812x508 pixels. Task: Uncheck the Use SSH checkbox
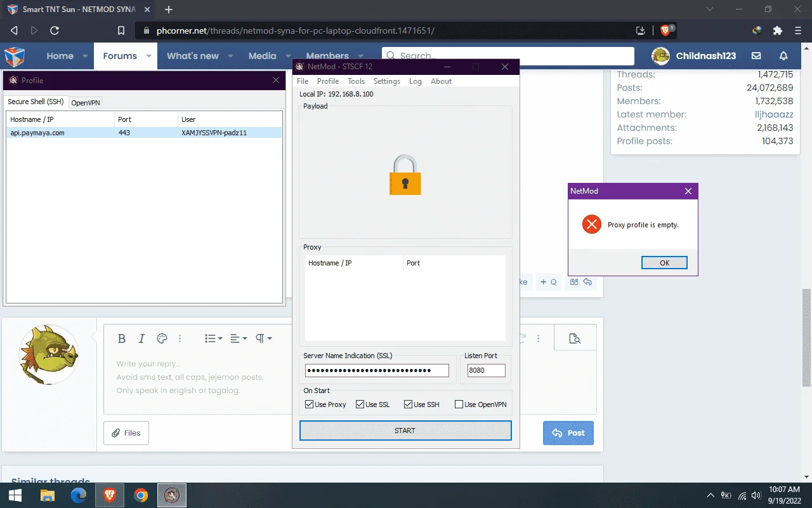[x=408, y=404]
